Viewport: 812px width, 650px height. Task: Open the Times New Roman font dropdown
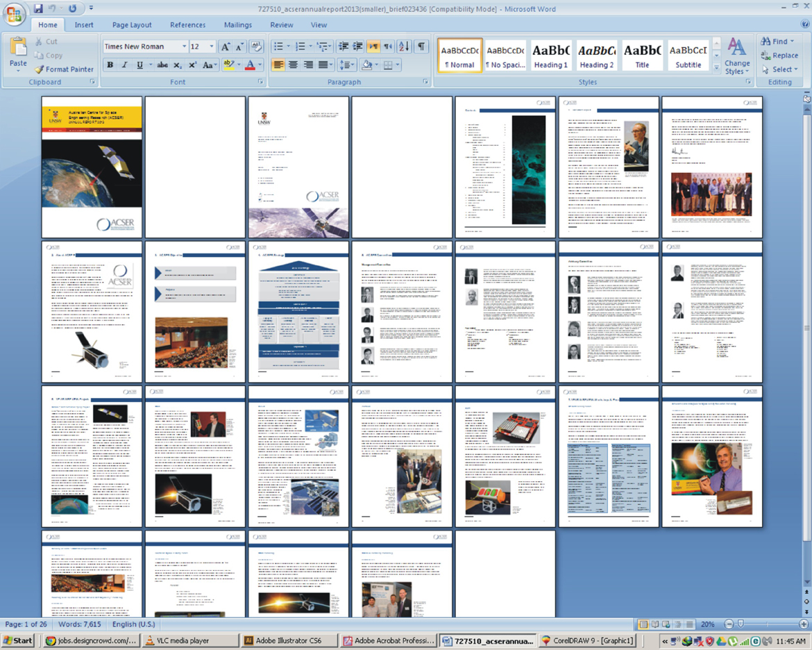(x=184, y=47)
